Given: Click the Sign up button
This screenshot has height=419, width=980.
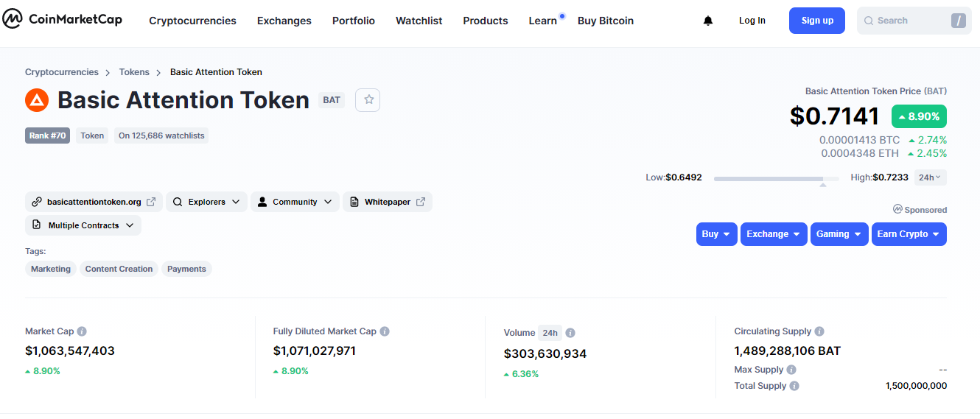Looking at the screenshot, I should pyautogui.click(x=816, y=21).
